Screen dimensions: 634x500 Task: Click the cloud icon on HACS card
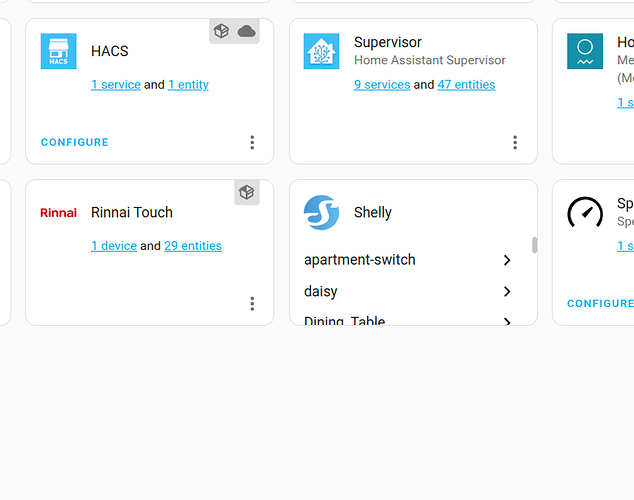coord(246,32)
